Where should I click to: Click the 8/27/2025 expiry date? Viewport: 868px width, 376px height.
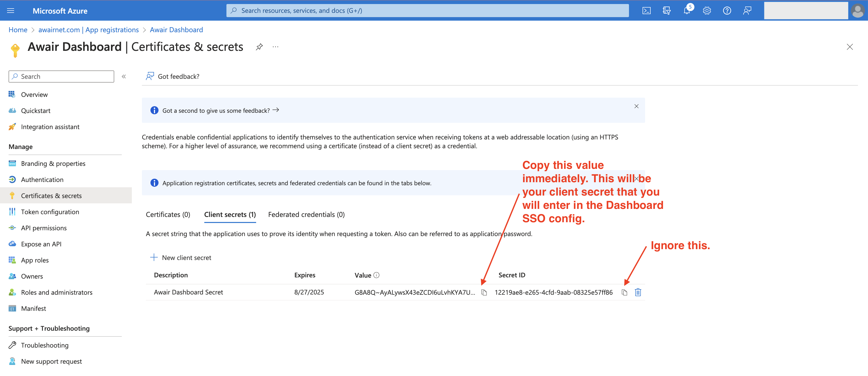[309, 292]
